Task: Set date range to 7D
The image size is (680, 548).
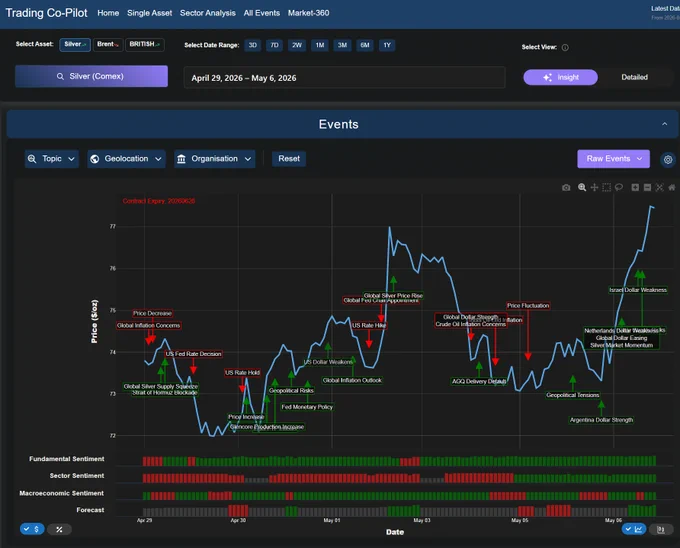Action: tap(275, 45)
